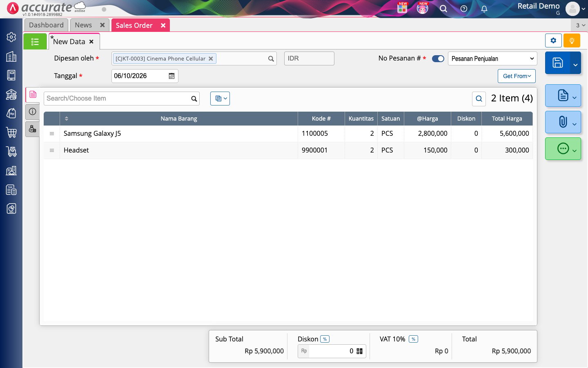Image resolution: width=588 pixels, height=368 pixels.
Task: Click the blue gear form settings button
Action: (x=553, y=40)
